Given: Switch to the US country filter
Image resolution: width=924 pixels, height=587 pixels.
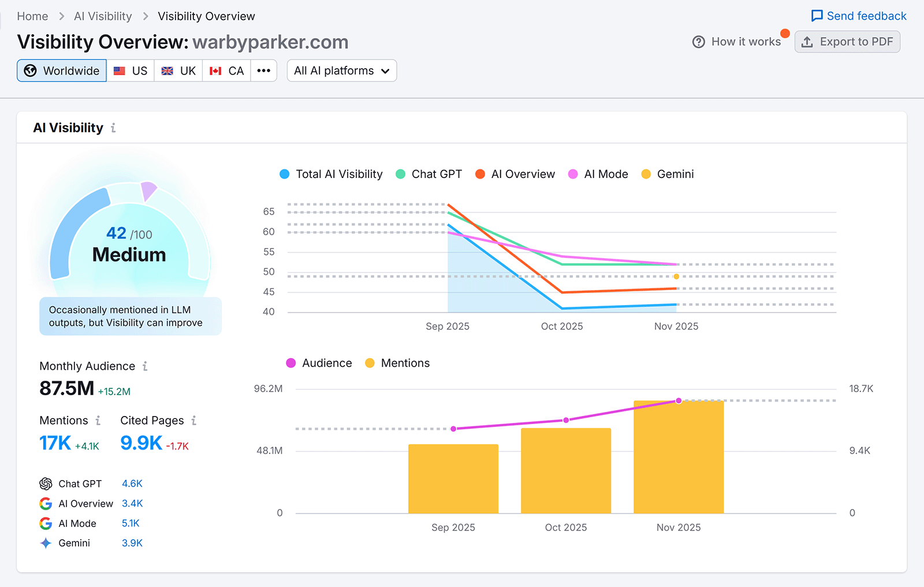Looking at the screenshot, I should (x=131, y=70).
